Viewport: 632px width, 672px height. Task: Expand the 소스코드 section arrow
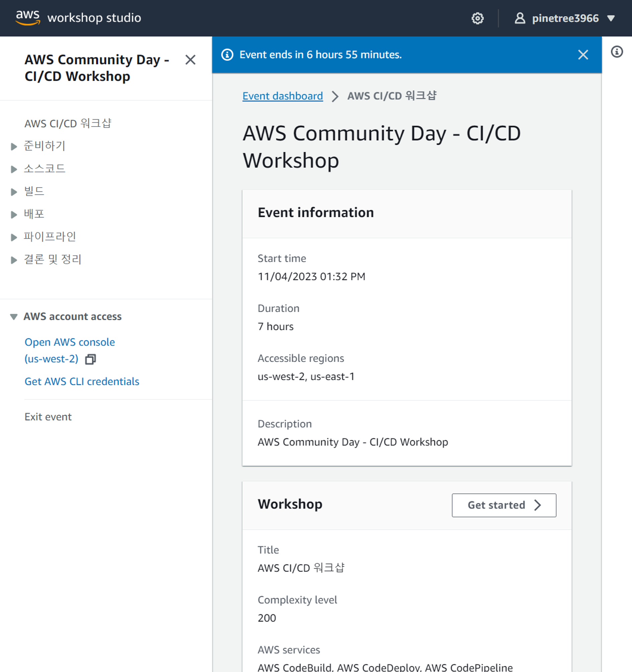click(14, 169)
